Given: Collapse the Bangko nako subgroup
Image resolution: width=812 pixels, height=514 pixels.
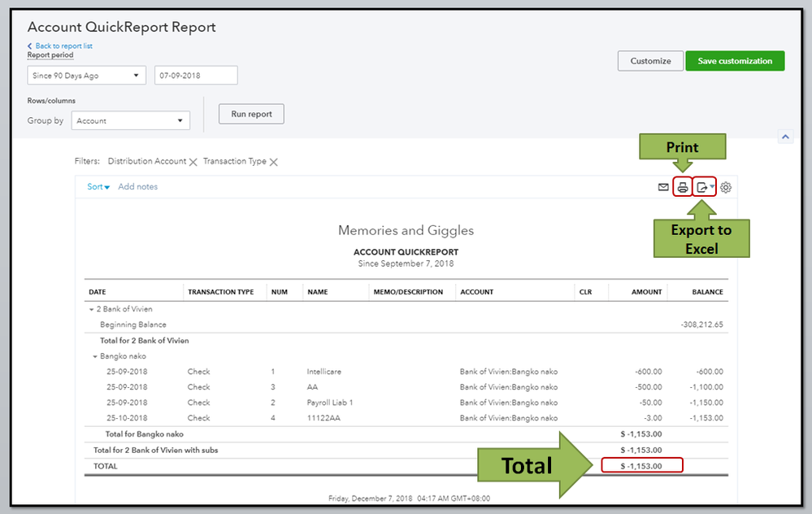Looking at the screenshot, I should pyautogui.click(x=96, y=356).
